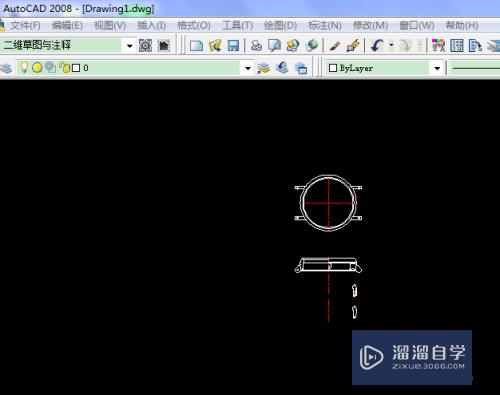
Task: Expand the layer list dropdown arrow
Action: 247,68
